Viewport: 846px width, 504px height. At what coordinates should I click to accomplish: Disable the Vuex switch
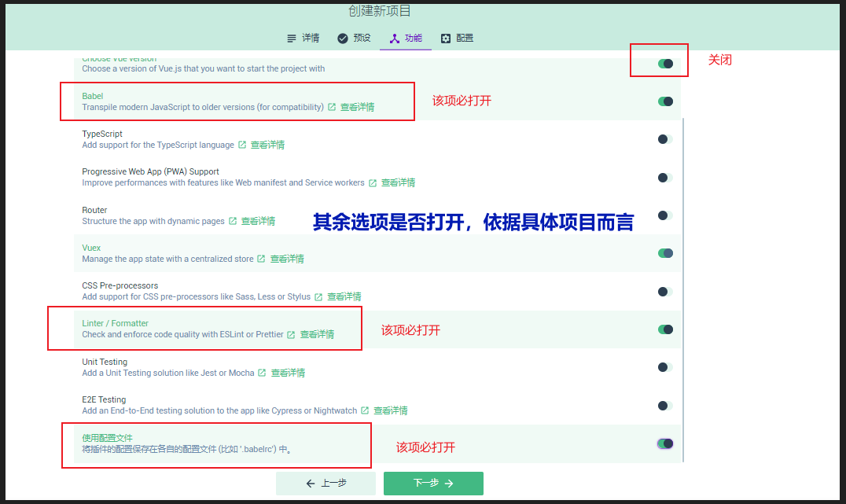[x=665, y=253]
